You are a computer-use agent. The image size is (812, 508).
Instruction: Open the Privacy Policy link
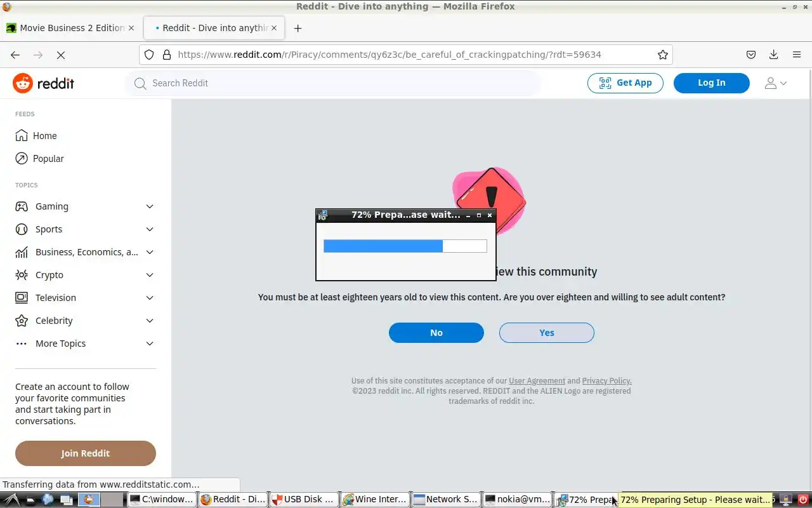pos(606,381)
